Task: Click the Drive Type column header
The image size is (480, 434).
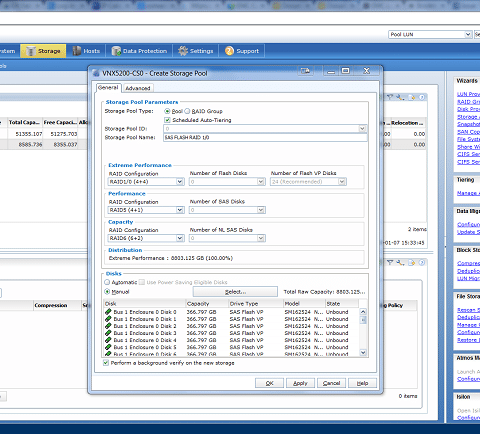Action: pyautogui.click(x=256, y=304)
